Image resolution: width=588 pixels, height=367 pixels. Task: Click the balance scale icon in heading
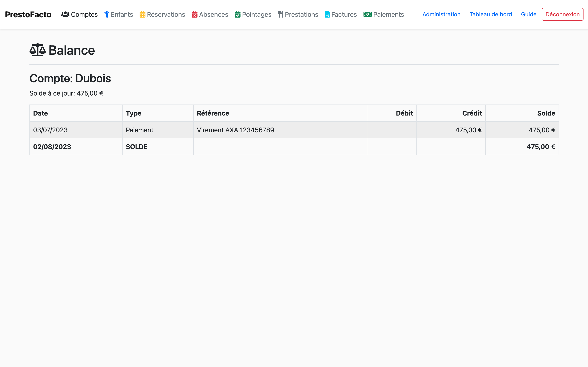pyautogui.click(x=38, y=50)
